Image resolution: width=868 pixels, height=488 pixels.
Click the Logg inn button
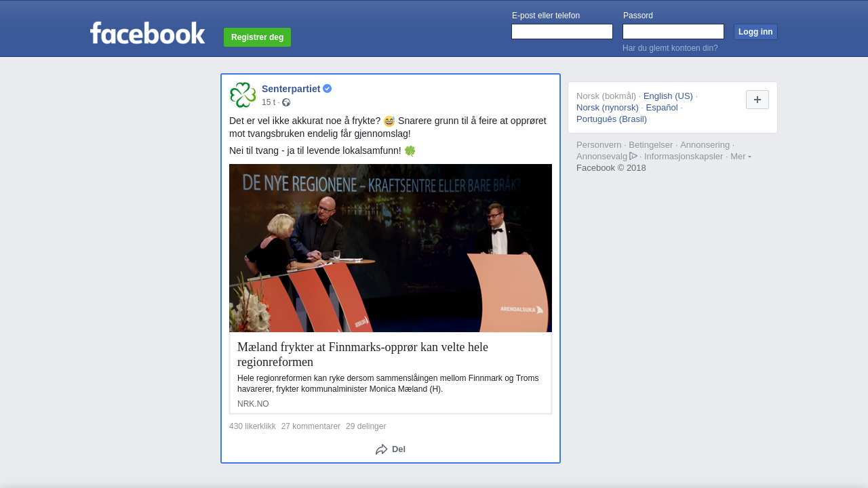[x=755, y=32]
